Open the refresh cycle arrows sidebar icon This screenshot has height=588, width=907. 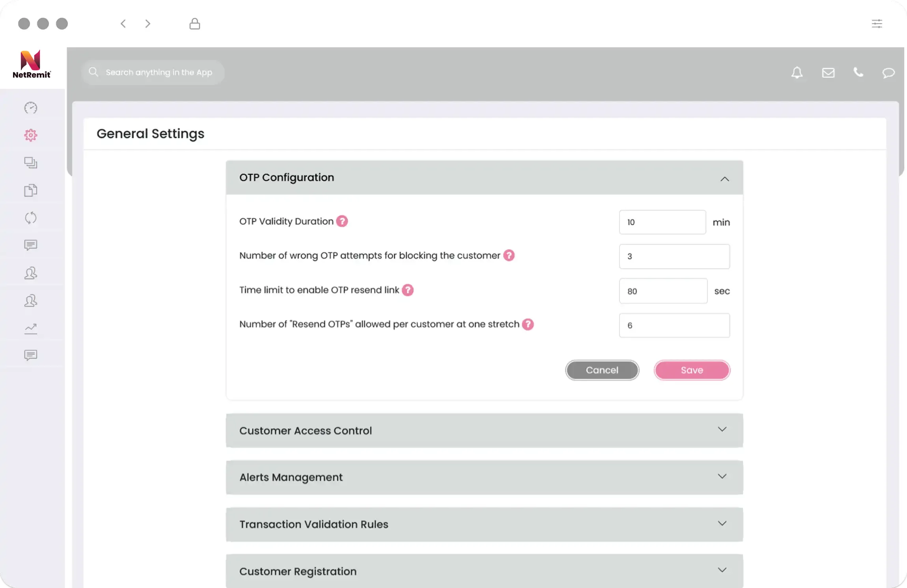tap(31, 218)
